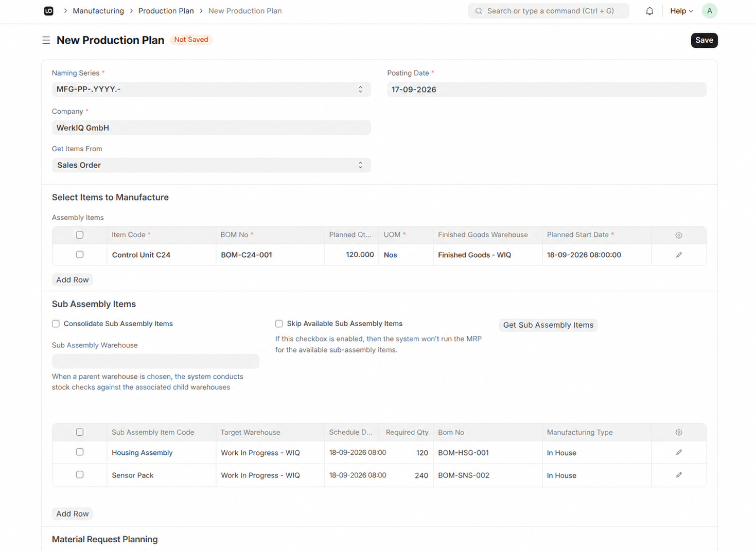This screenshot has width=756, height=551.
Task: Click Housing Assembly item code cell
Action: click(x=162, y=453)
